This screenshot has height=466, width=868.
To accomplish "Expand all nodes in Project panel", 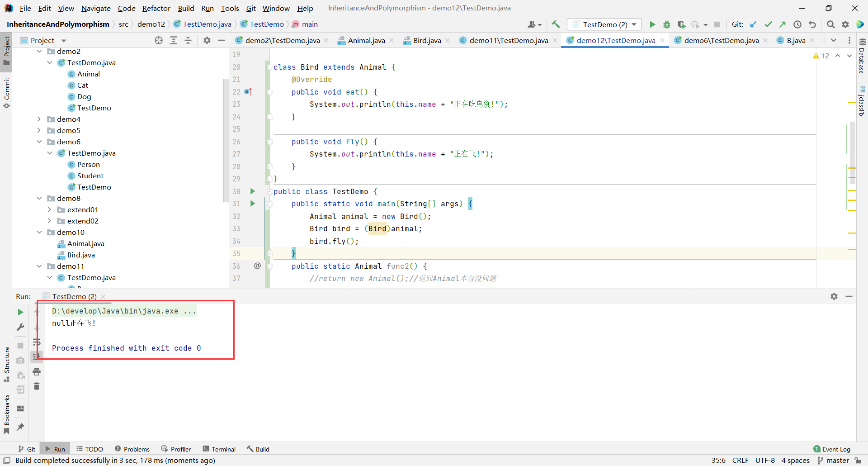I will tap(174, 40).
